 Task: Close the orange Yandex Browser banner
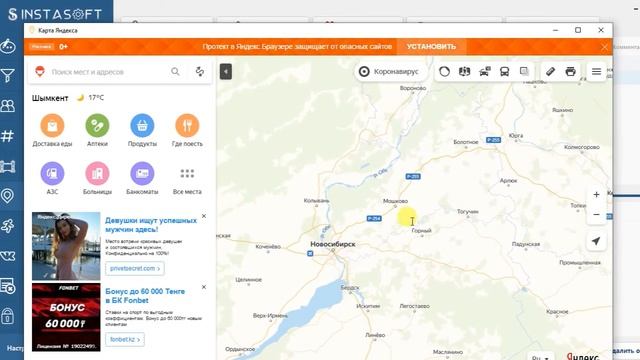tap(604, 47)
